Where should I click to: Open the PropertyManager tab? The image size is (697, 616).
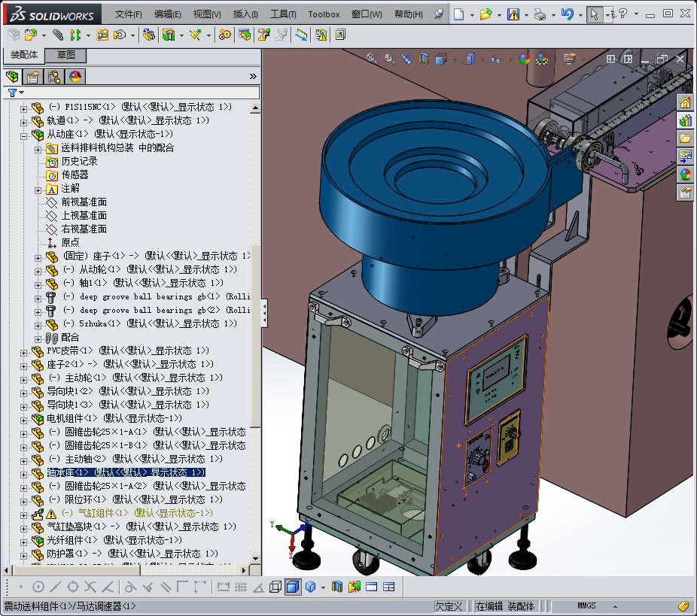pyautogui.click(x=33, y=77)
